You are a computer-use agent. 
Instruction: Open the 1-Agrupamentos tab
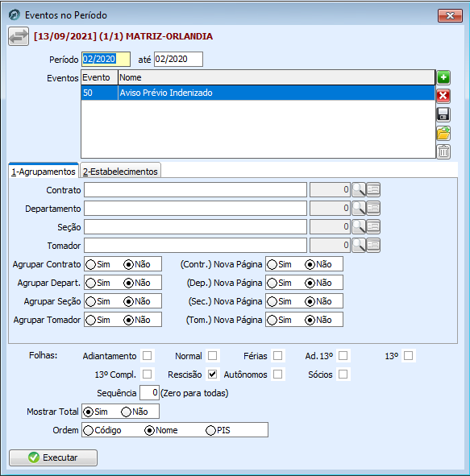click(x=44, y=172)
